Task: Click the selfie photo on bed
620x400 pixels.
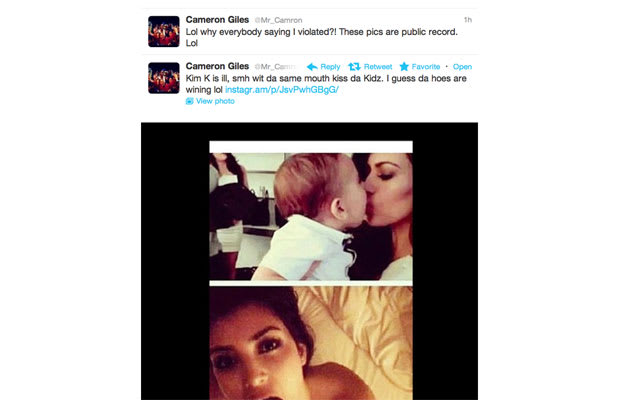Action: tap(311, 343)
